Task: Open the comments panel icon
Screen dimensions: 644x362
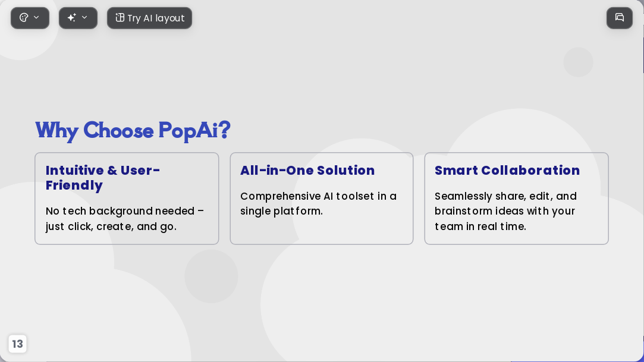Action: click(620, 18)
